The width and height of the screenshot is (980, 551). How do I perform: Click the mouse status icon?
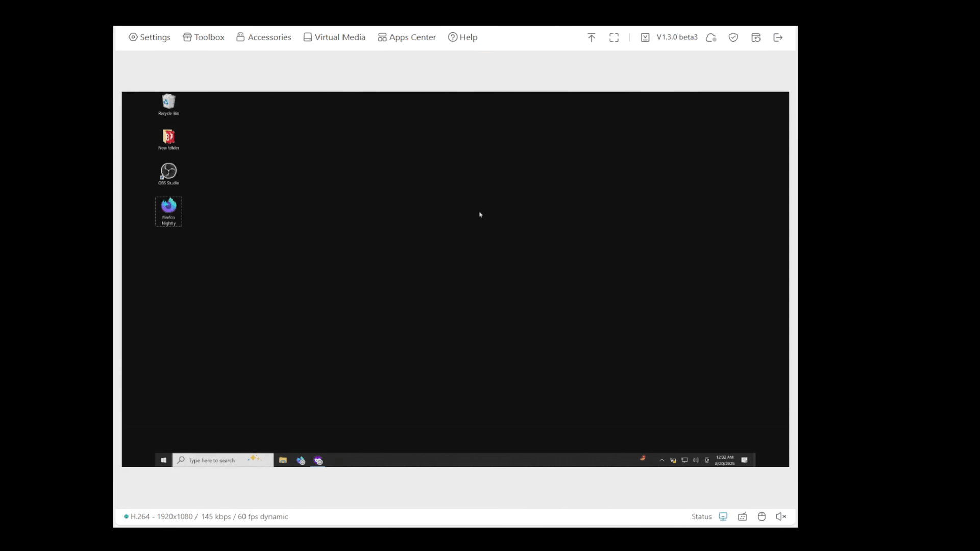point(762,517)
